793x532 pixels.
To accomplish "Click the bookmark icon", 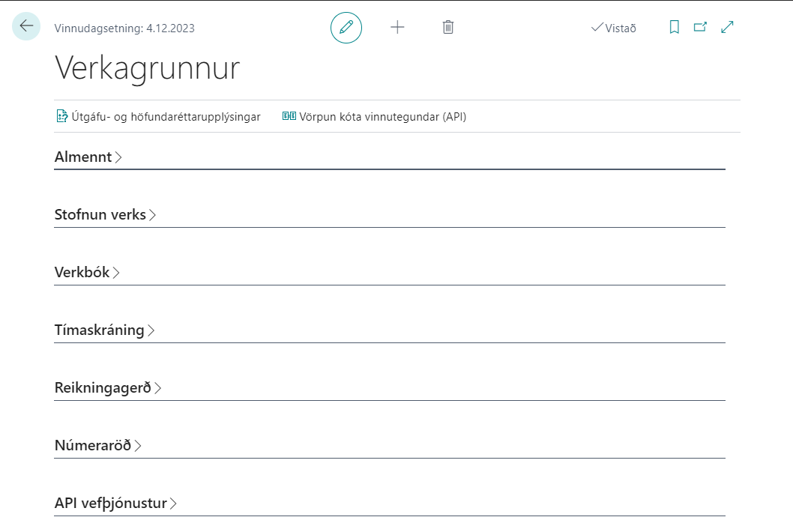I will tap(674, 28).
